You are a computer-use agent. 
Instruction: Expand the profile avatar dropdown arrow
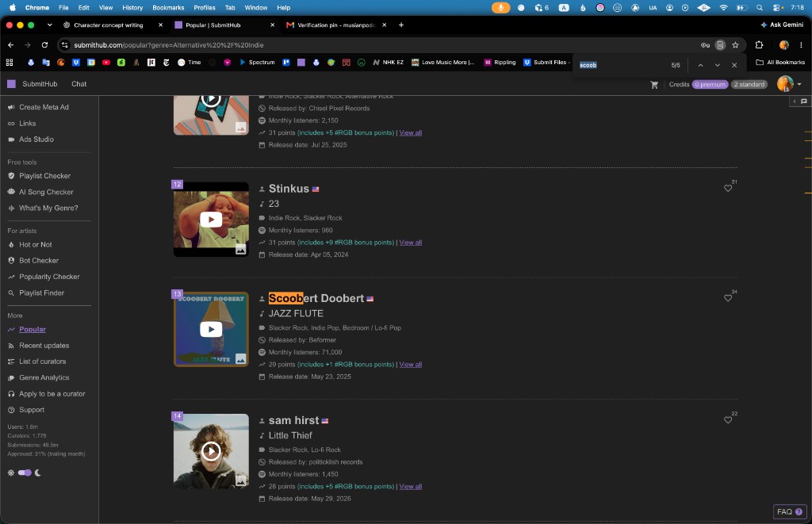799,84
